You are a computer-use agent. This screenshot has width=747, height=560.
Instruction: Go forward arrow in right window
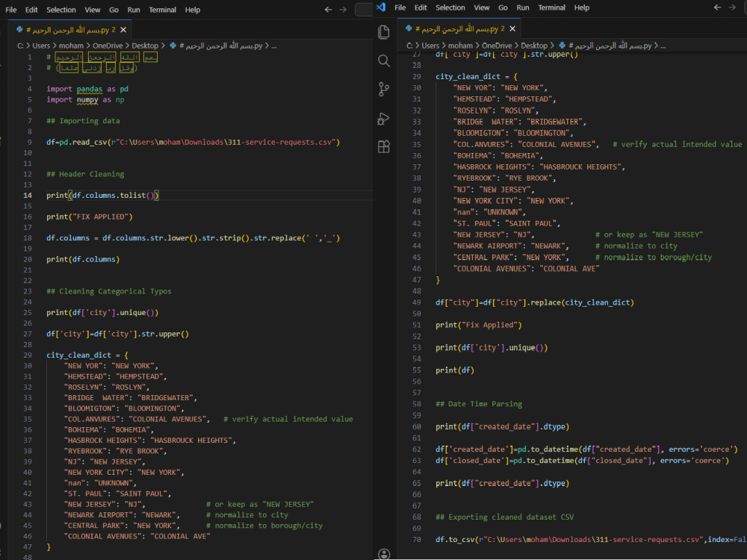click(732, 7)
